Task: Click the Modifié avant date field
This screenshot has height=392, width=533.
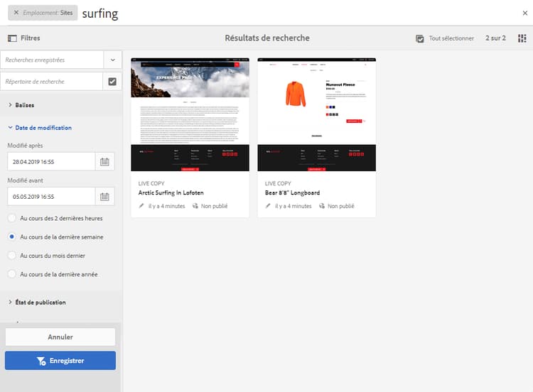Action: click(x=51, y=196)
